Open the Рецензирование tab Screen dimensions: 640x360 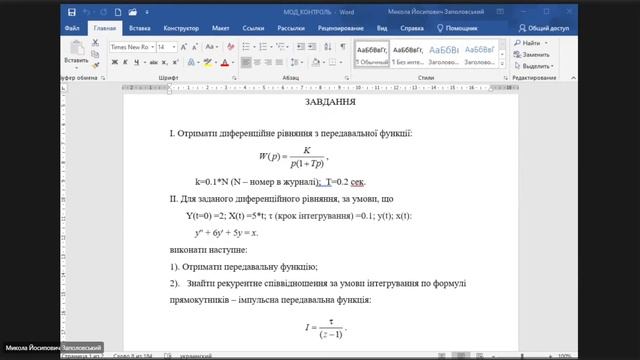(x=341, y=28)
